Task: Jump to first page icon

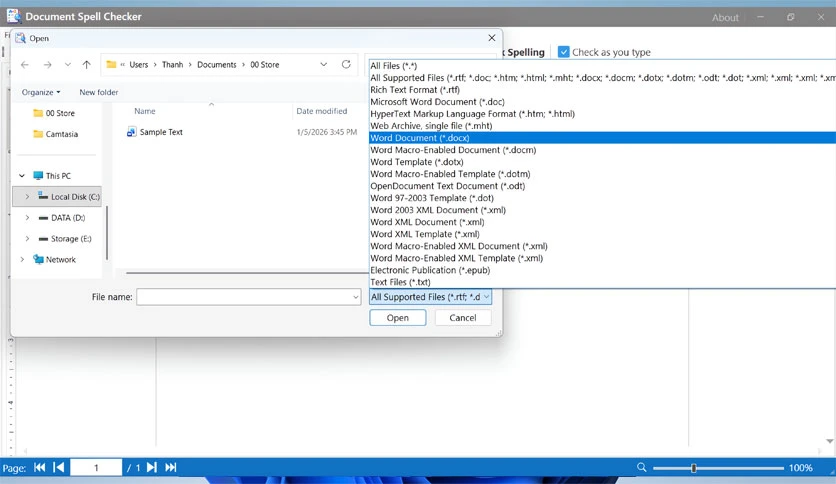Action: 39,467
